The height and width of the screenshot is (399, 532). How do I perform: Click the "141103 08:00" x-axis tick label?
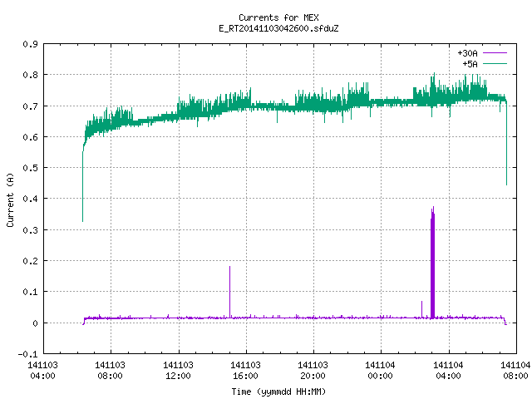[110, 371]
